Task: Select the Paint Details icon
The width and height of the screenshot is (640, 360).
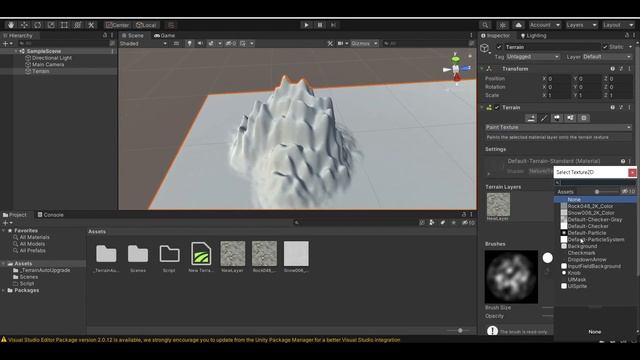Action: pos(570,118)
